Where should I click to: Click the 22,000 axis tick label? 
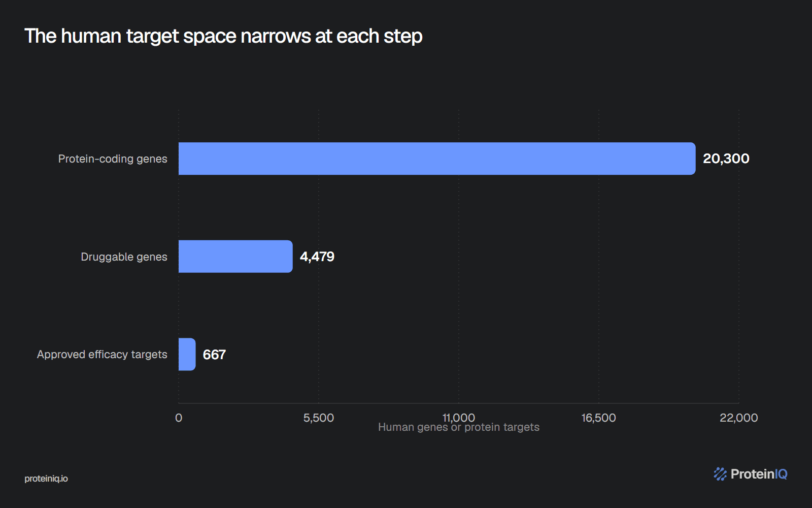pyautogui.click(x=739, y=418)
